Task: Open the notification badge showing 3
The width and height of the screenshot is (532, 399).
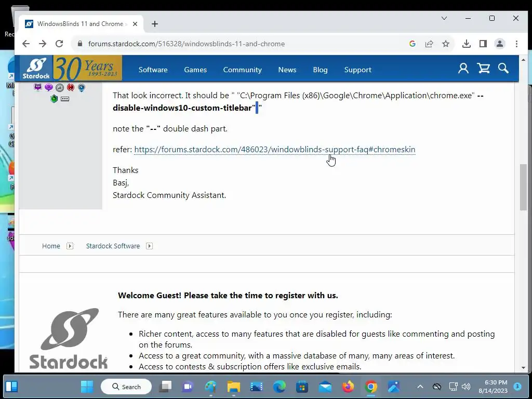Action: coord(517,386)
